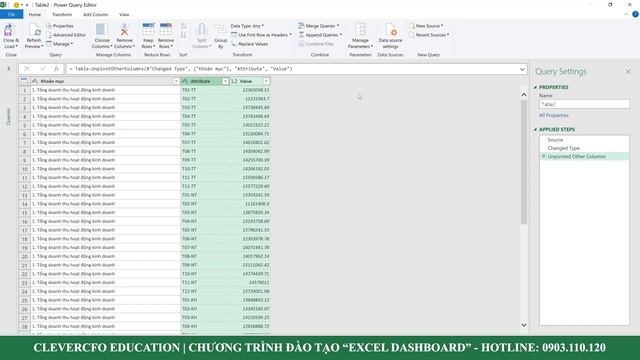The width and height of the screenshot is (640, 360).
Task: Select the Khoản mục column header
Action: [105, 81]
